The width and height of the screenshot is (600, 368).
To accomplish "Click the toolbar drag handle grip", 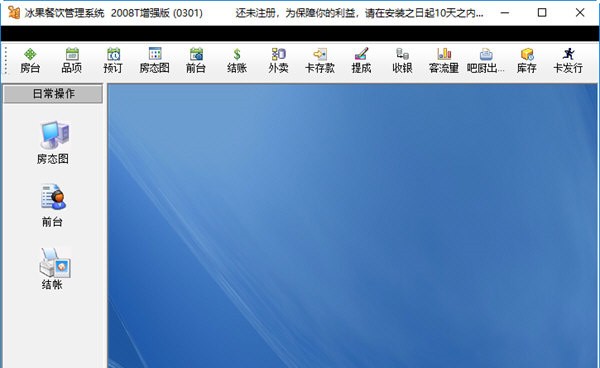I will [x=6, y=60].
